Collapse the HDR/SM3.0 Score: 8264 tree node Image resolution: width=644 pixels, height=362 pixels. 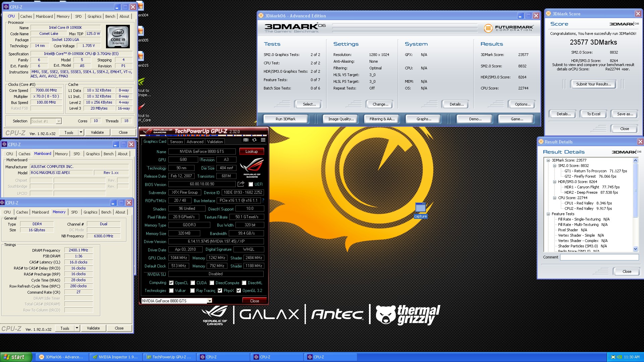555,182
